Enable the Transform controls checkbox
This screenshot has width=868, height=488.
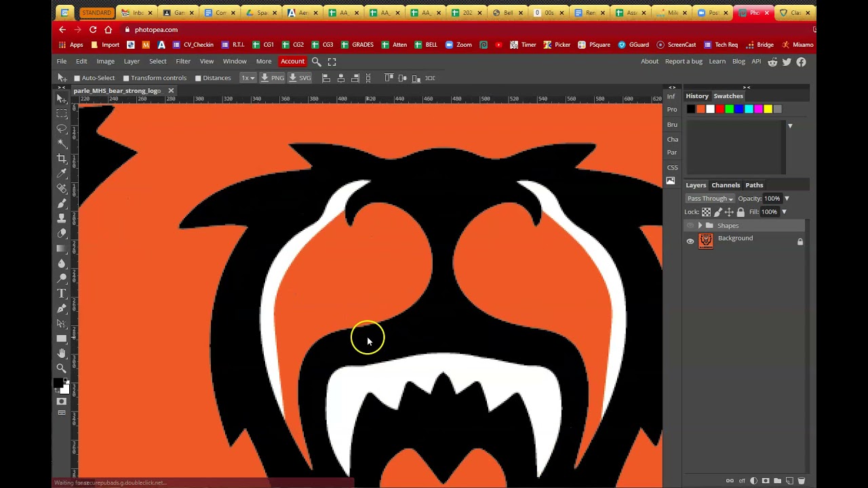(126, 78)
